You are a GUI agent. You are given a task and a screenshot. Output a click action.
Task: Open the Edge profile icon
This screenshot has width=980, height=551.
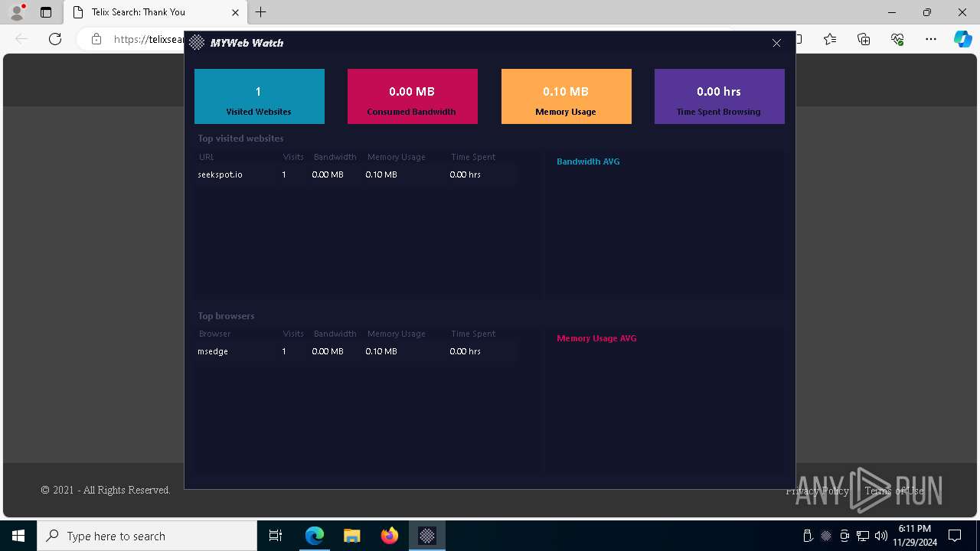[17, 12]
